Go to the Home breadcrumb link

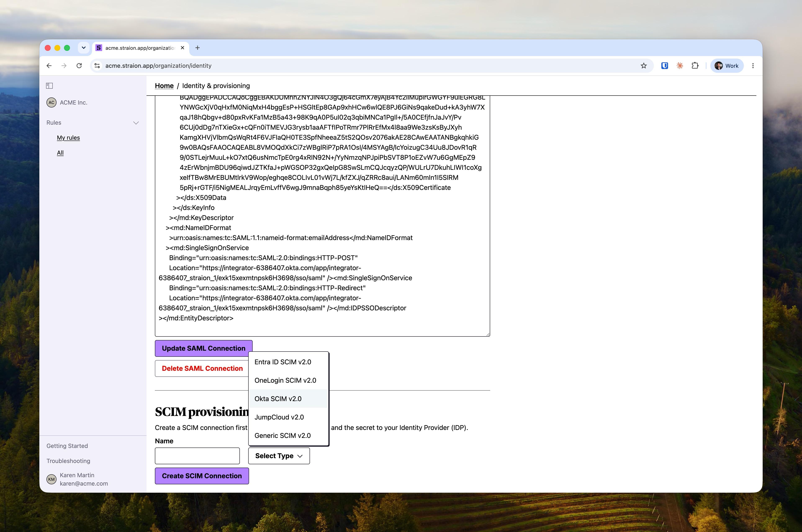[x=164, y=86]
